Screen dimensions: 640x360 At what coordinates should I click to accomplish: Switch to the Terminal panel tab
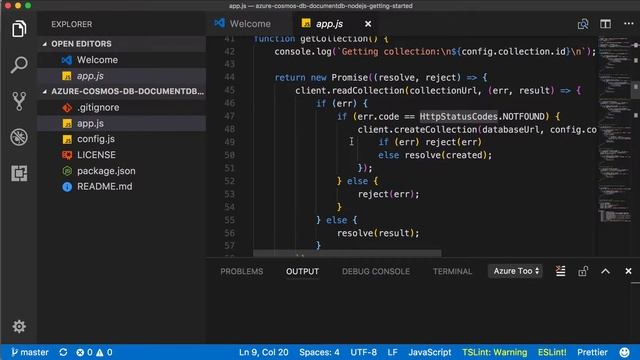[452, 271]
